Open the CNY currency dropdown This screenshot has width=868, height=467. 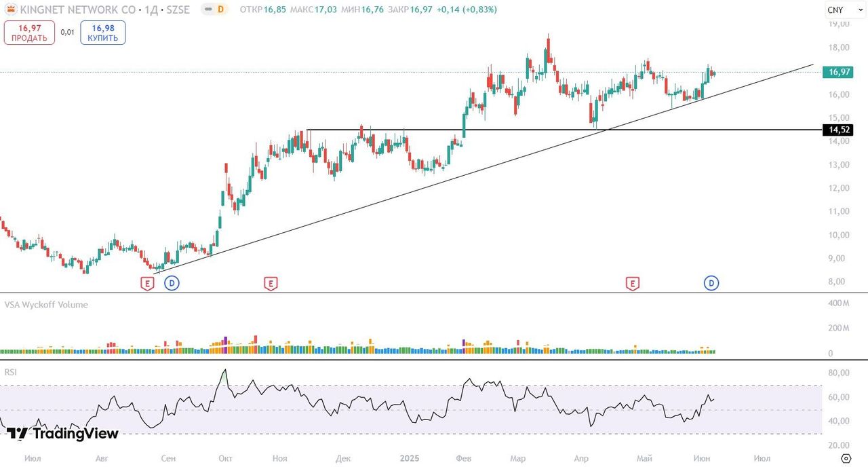[x=843, y=10]
